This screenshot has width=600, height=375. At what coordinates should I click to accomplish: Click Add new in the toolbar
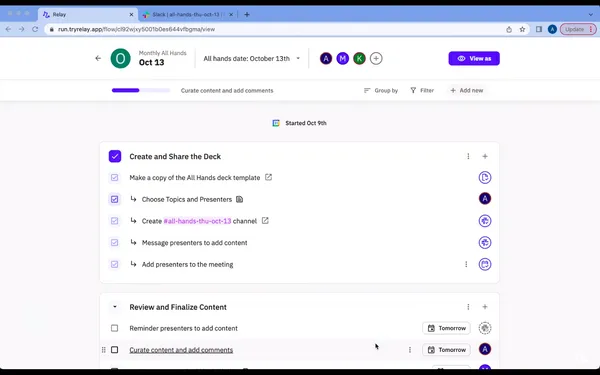coord(466,90)
